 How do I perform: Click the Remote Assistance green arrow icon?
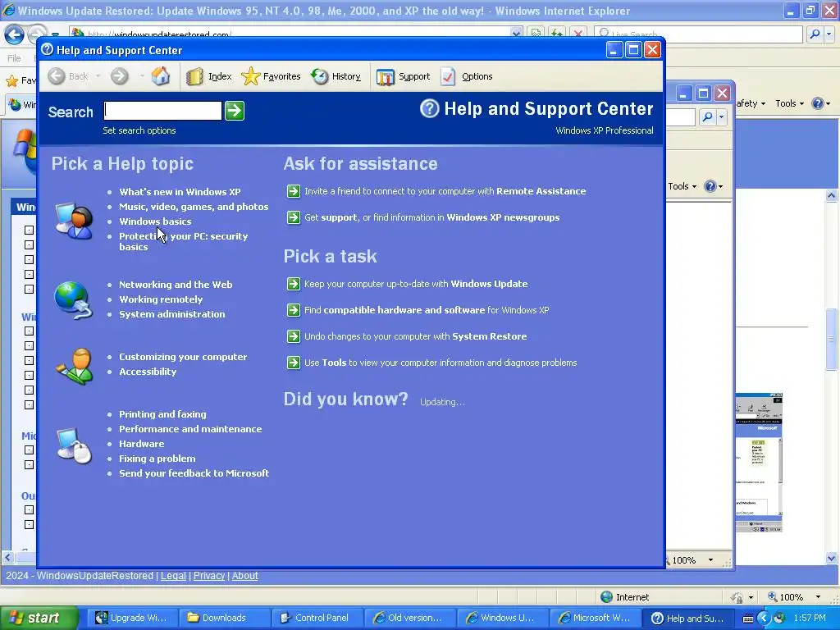pos(293,191)
